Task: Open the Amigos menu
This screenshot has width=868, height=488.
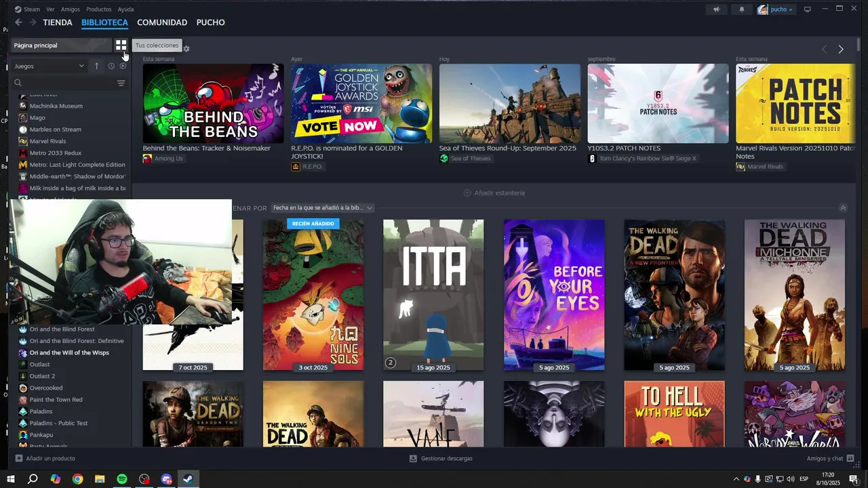Action: coord(70,9)
